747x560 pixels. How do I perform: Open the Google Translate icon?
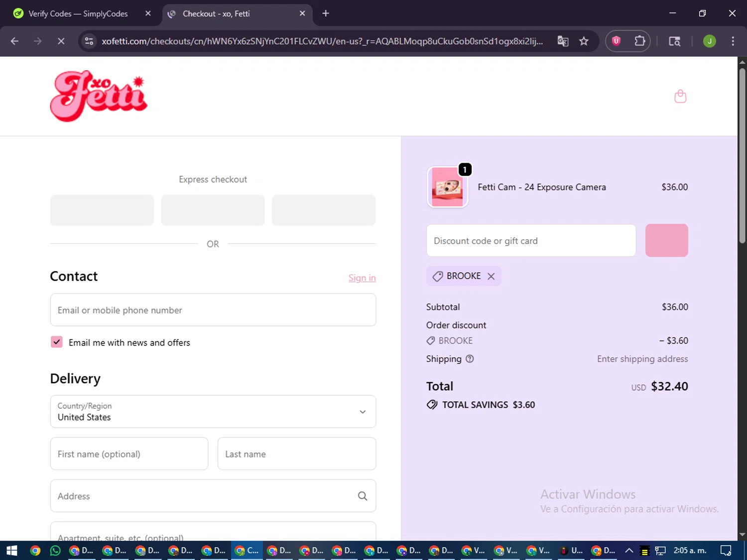[x=563, y=41]
